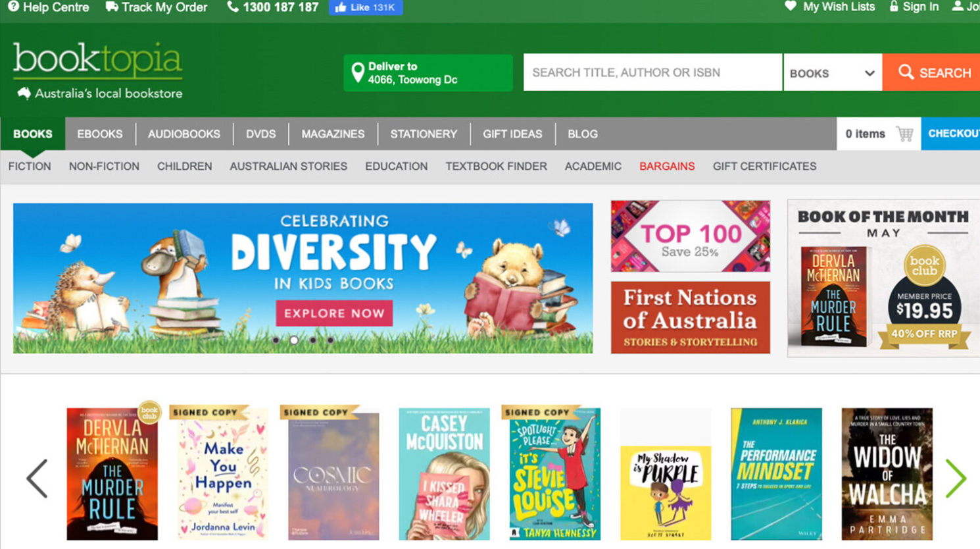Click the magnifying glass search icon
This screenshot has width=980, height=549.
[906, 72]
